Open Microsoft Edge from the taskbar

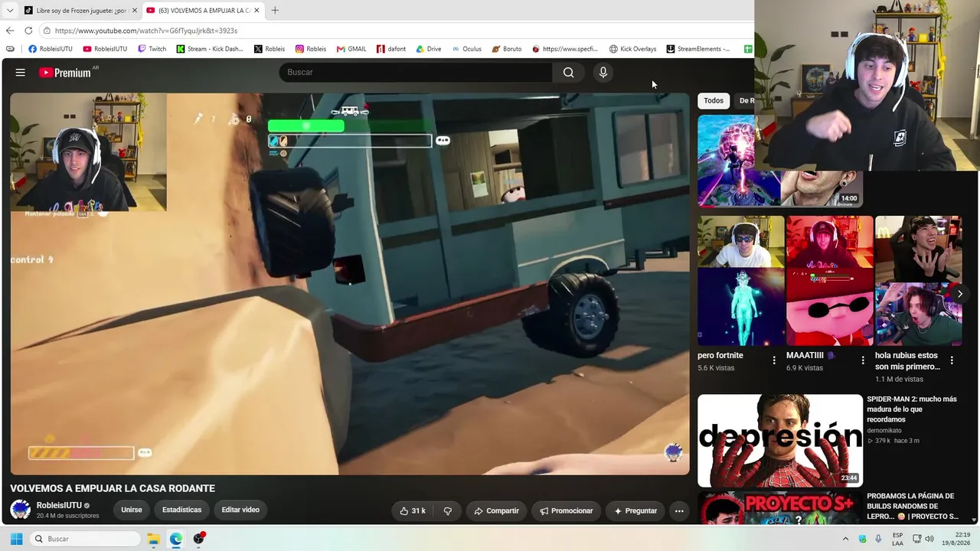[x=176, y=539]
